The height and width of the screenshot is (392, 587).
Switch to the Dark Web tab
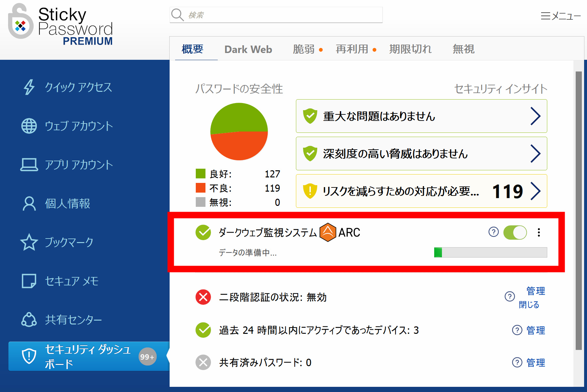[248, 49]
